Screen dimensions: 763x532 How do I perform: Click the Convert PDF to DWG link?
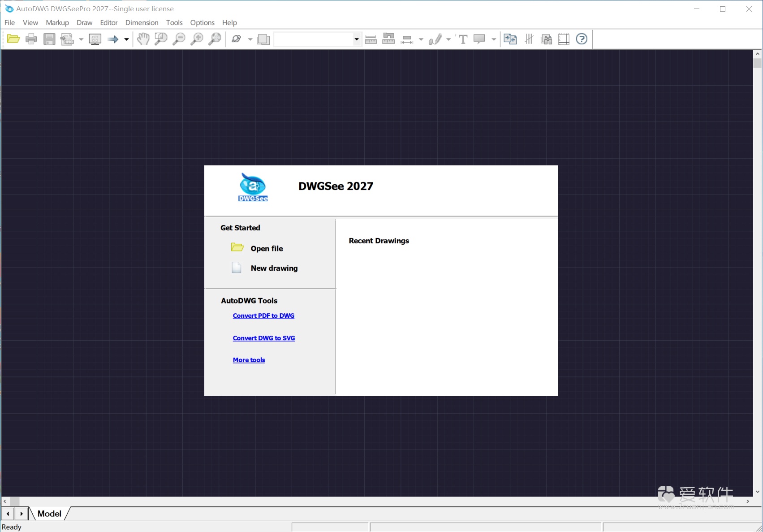click(263, 315)
